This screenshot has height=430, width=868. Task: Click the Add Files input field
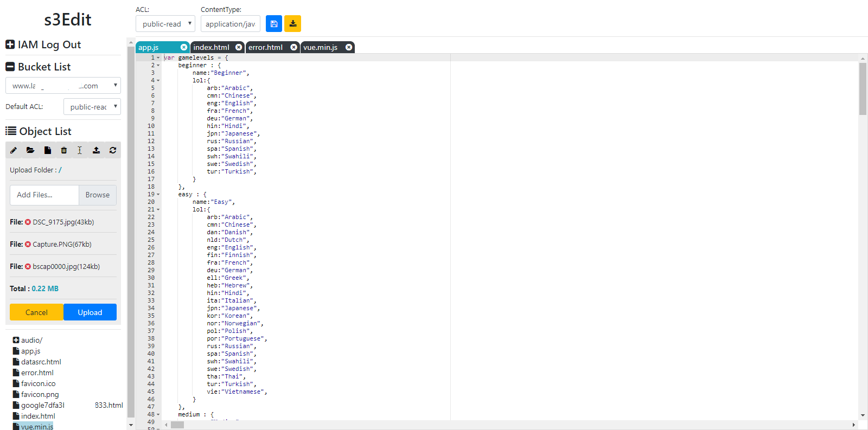click(x=44, y=195)
